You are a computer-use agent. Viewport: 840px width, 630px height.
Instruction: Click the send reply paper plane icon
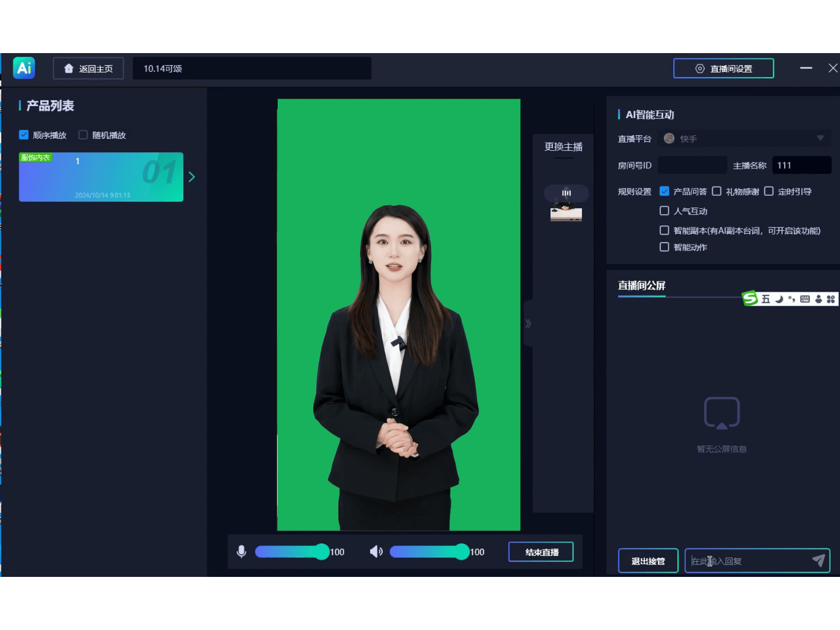click(818, 561)
